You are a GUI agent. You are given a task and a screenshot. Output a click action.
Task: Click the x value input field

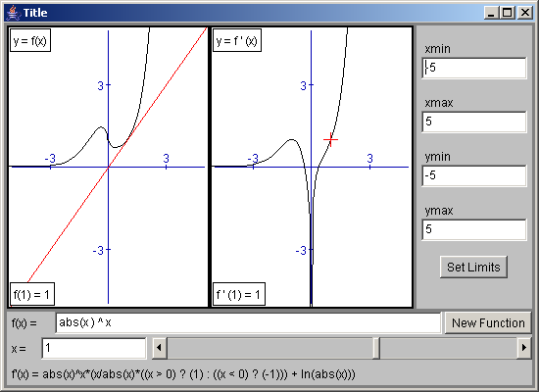tap(94, 348)
